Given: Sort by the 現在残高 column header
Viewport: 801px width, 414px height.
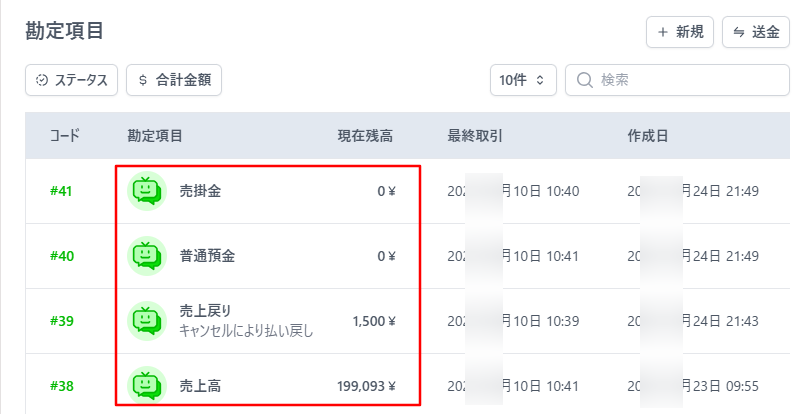Looking at the screenshot, I should pos(364,135).
